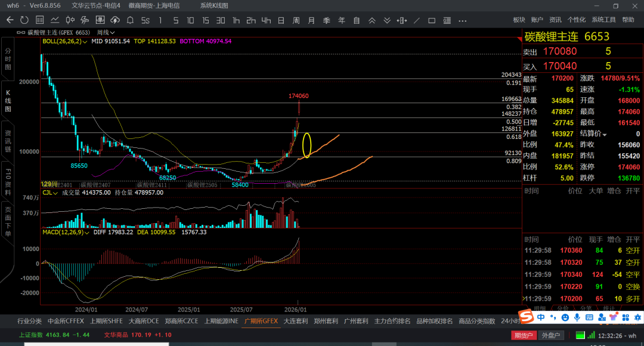This screenshot has width=644, height=346.
Task: Select the 30 minute period button
Action: click(221, 20)
